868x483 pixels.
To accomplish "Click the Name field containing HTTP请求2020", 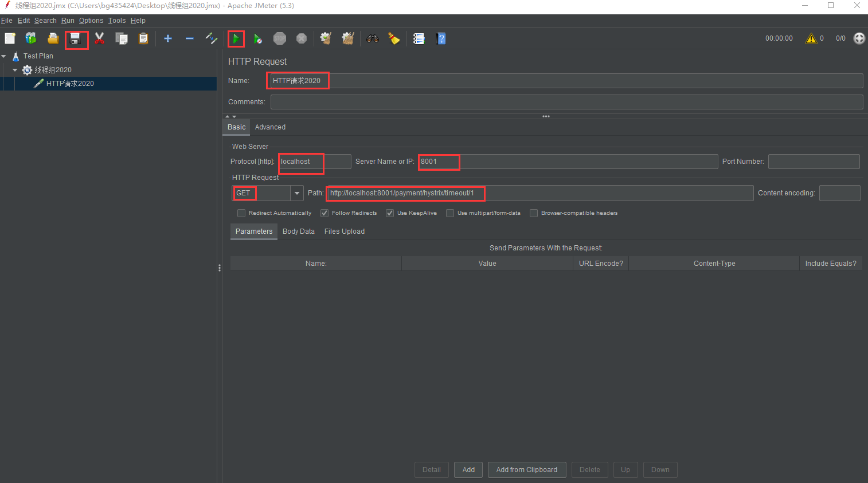I will point(566,81).
